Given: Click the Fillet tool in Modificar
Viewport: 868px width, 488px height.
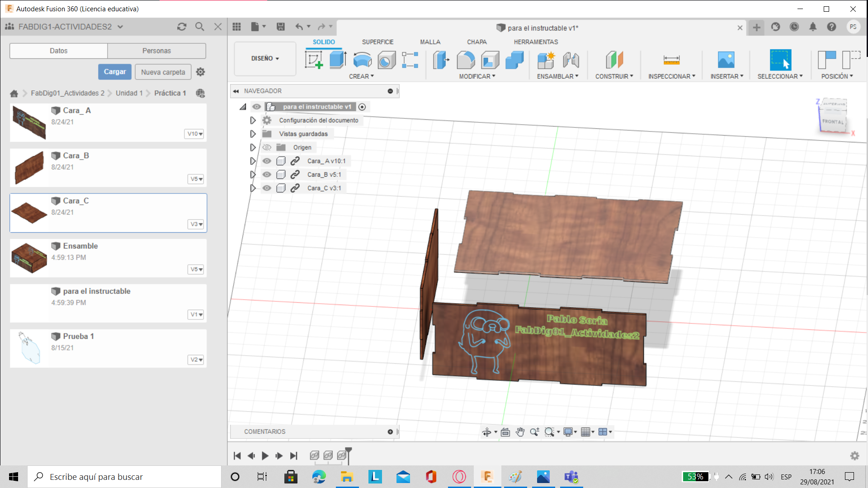Looking at the screenshot, I should (466, 60).
